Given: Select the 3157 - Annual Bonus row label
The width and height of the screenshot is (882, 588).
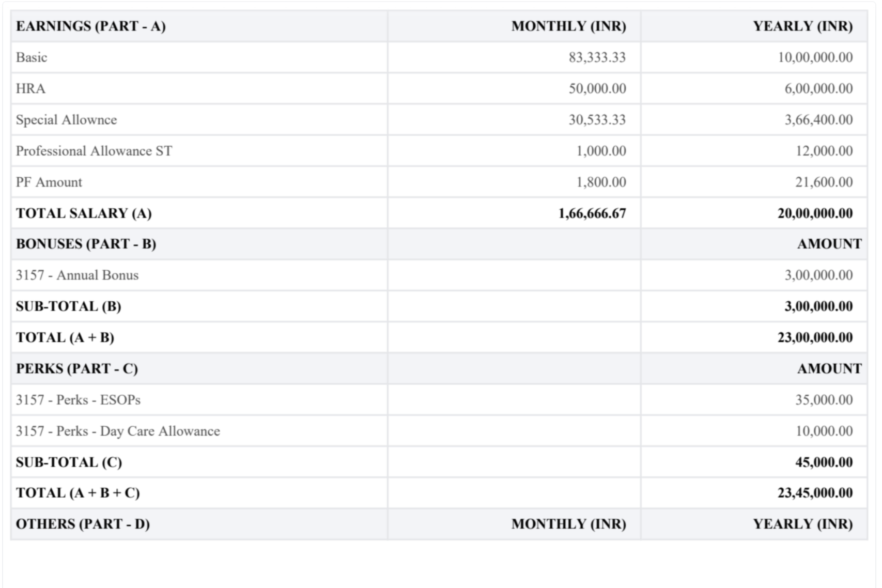Looking at the screenshot, I should pyautogui.click(x=78, y=275).
